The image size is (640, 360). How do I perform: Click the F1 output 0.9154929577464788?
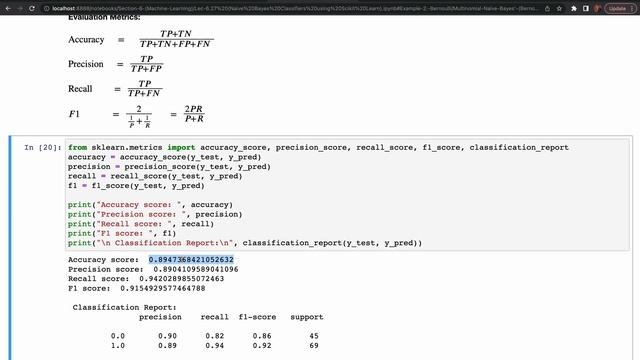click(163, 289)
